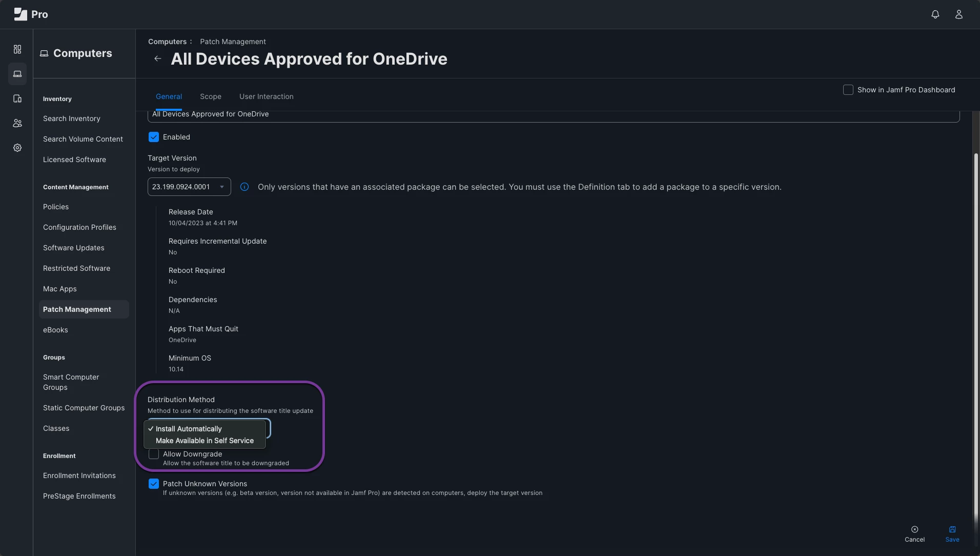Screen dimensions: 980x556
Task: Toggle the Enabled checkbox
Action: point(154,137)
